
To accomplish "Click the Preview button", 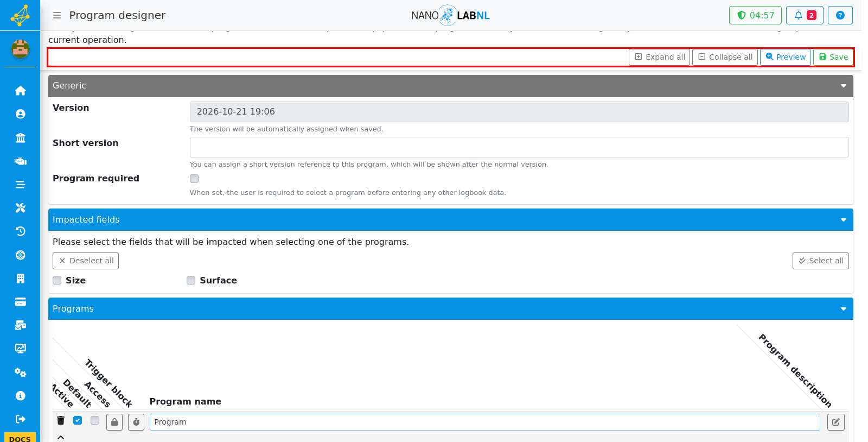I will (x=786, y=57).
